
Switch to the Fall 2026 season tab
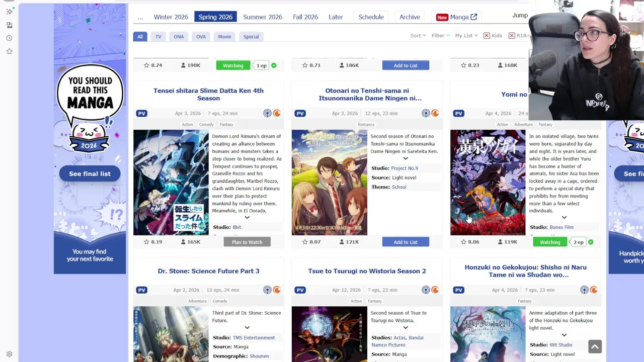(305, 17)
